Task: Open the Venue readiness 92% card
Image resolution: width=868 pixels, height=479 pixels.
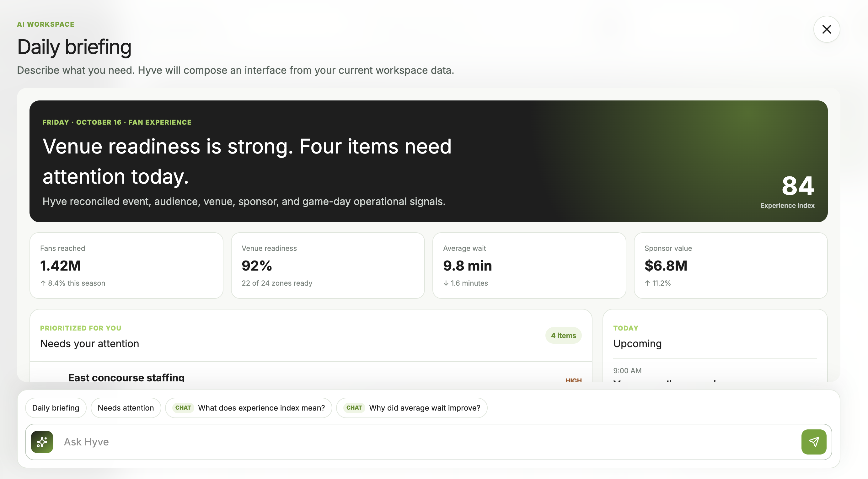Action: coord(328,265)
